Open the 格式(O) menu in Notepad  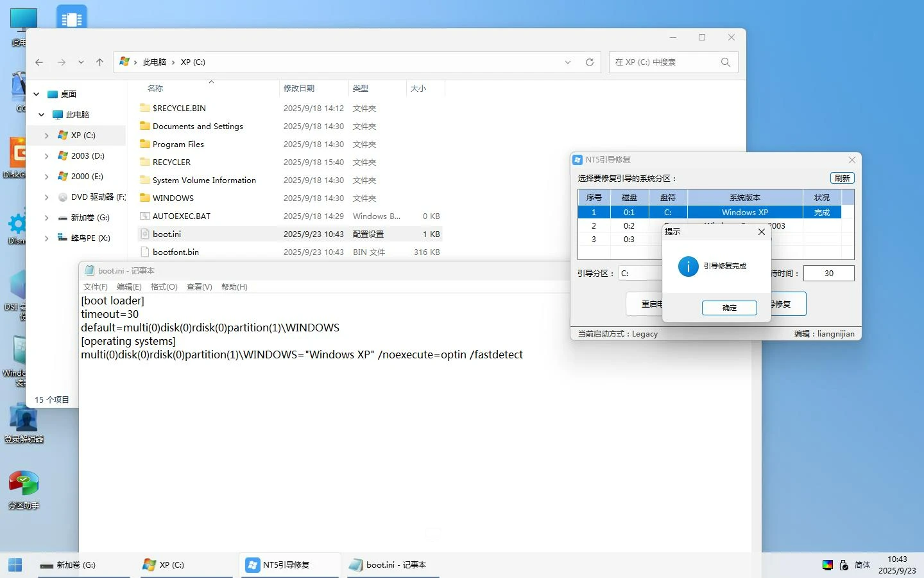tap(164, 287)
